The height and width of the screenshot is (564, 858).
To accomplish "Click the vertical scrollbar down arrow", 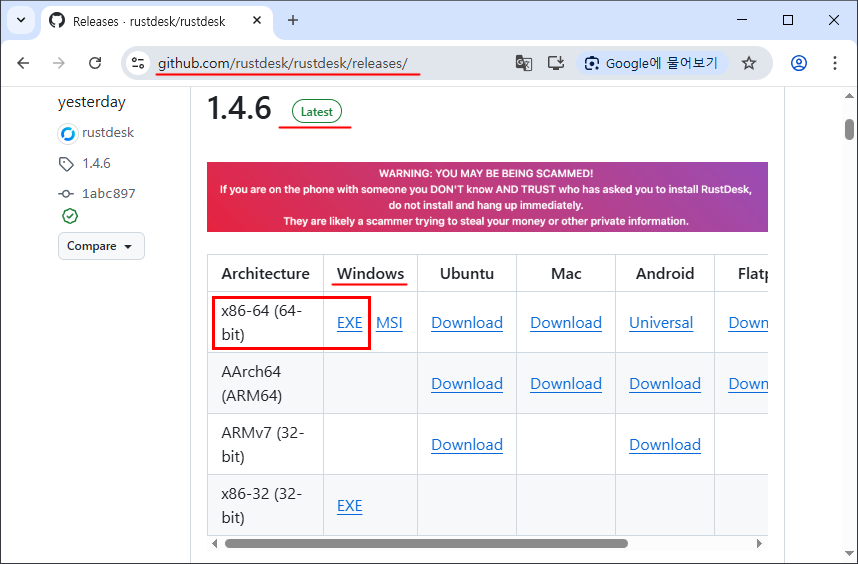I will (x=849, y=553).
